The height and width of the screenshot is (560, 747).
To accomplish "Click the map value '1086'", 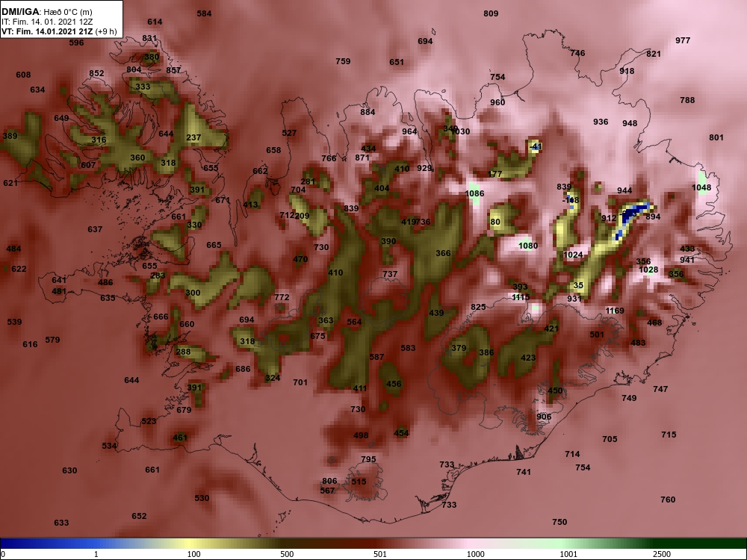I will pos(474,193).
